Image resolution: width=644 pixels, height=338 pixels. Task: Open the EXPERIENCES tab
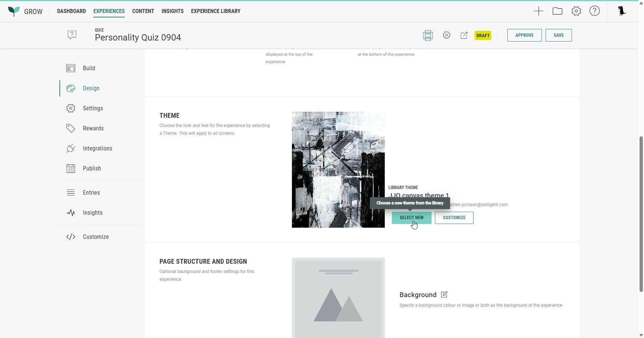coord(109,11)
